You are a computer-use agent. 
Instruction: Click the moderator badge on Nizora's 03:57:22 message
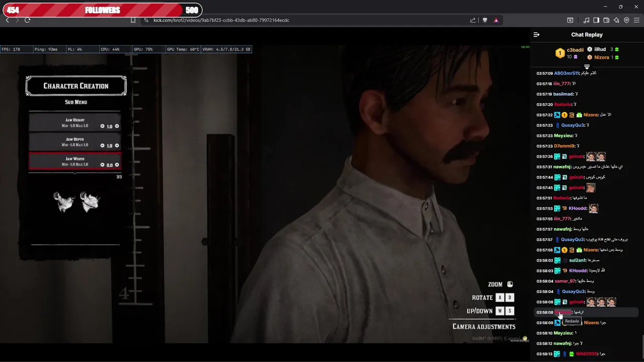click(x=557, y=115)
